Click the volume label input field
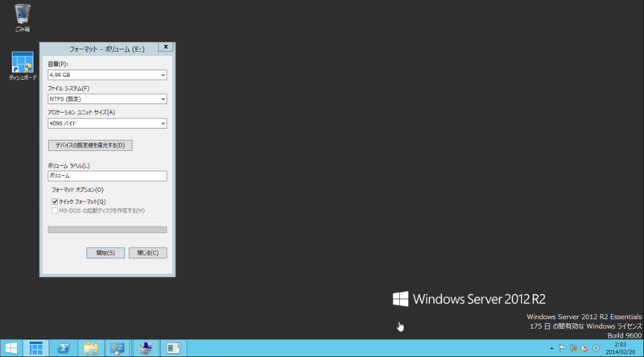Screen dimensions: 644x357 (107, 176)
